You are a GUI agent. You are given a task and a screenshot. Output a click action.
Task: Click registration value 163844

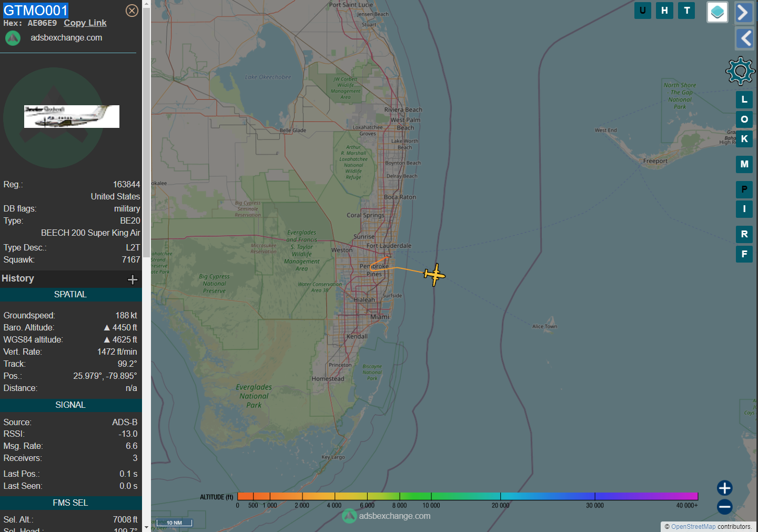(x=127, y=185)
